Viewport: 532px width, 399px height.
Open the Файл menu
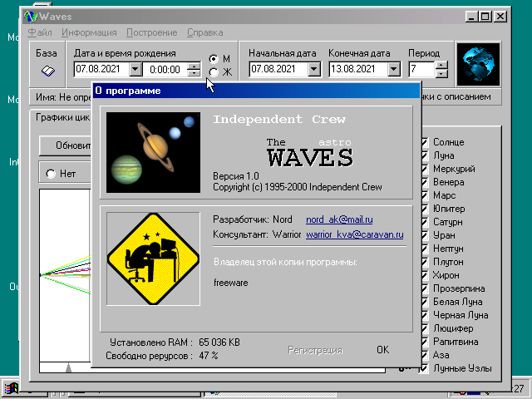point(40,32)
